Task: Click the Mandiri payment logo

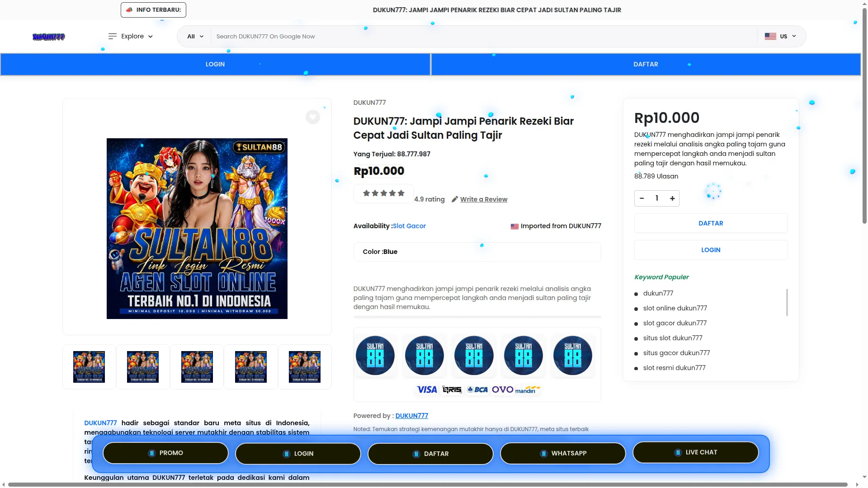Action: coord(528,389)
